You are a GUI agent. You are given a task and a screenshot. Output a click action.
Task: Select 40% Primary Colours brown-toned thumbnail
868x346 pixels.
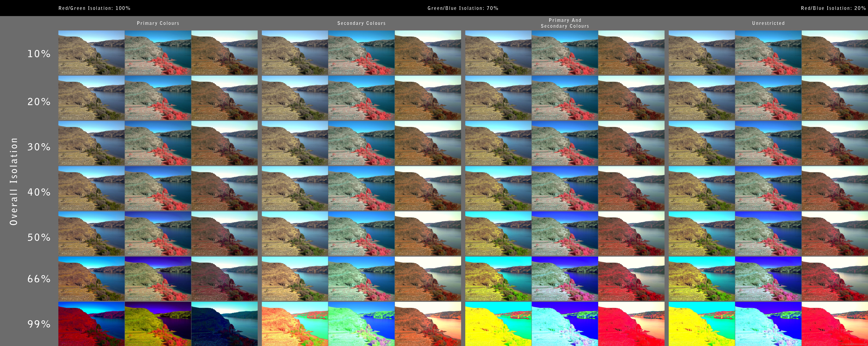coord(224,188)
